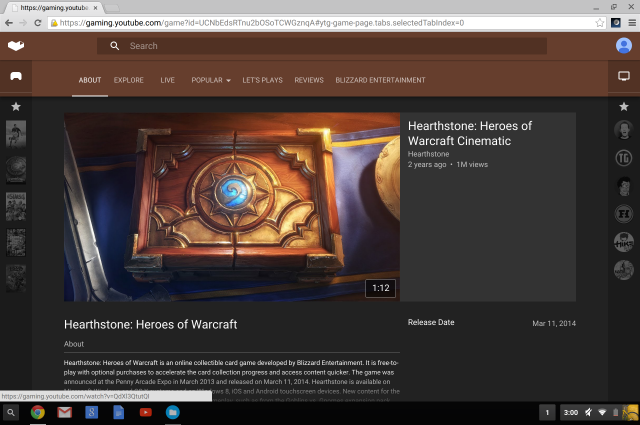The height and width of the screenshot is (425, 640).
Task: Open the games controller sidebar icon
Action: (x=16, y=76)
